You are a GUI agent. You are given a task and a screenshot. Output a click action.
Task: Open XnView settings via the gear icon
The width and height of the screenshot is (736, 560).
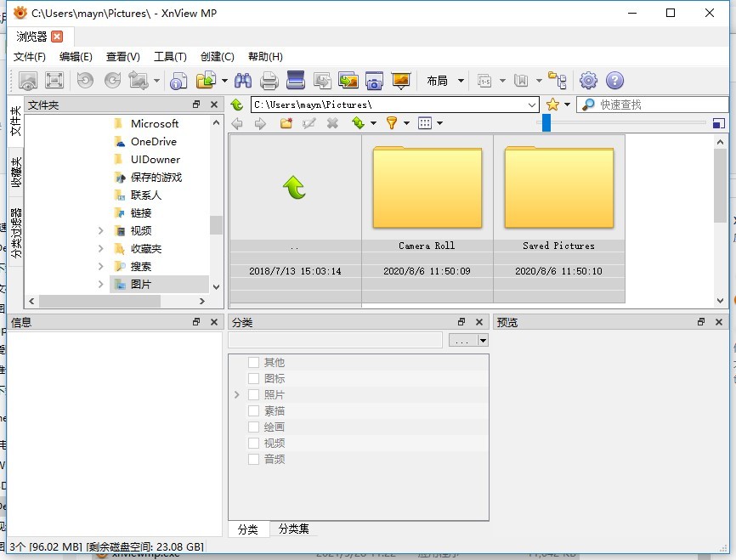588,80
